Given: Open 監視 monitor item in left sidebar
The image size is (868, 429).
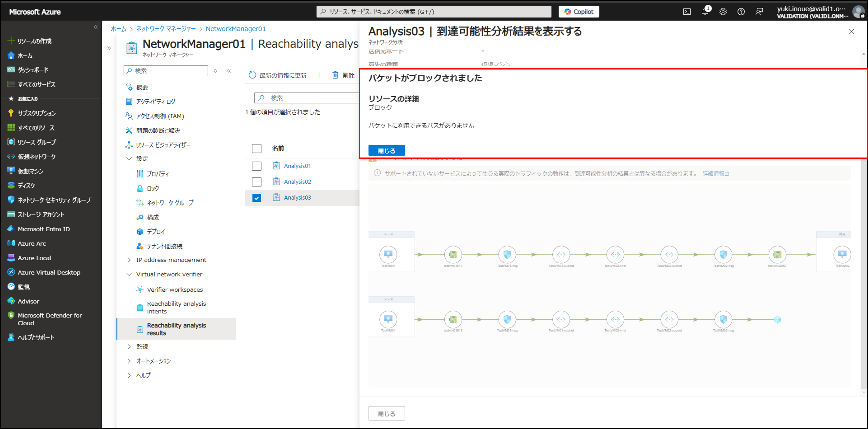Looking at the screenshot, I should tap(19, 287).
